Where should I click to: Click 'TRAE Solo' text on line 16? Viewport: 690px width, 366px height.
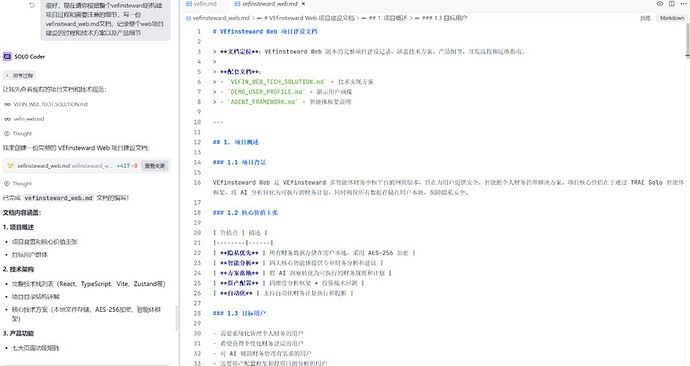646,183
